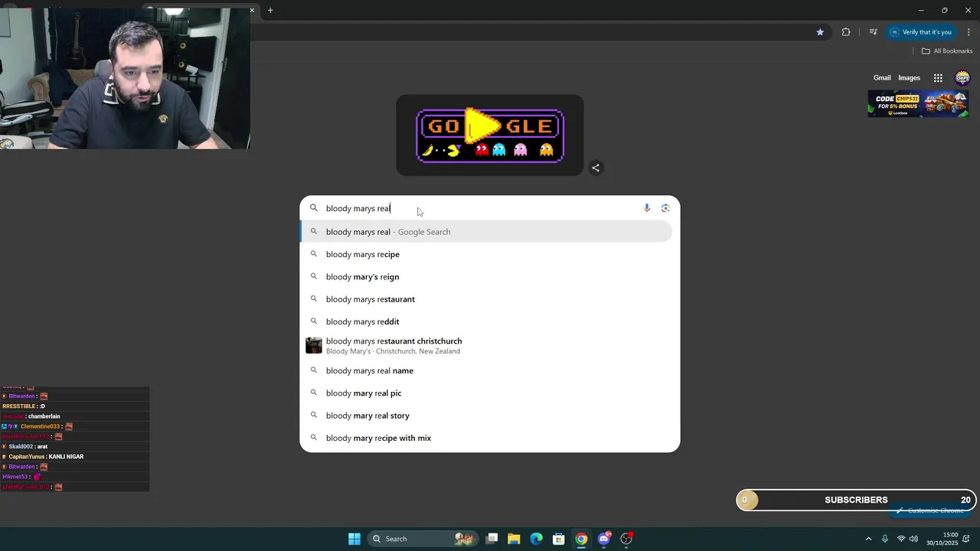
Task: Choose the 'bloody marys recipe' suggestion
Action: point(486,254)
